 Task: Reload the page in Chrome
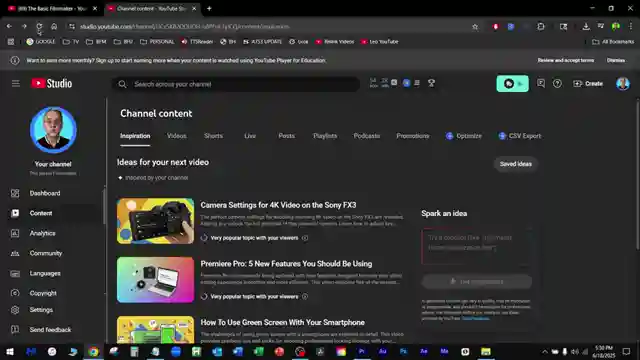coord(39,27)
